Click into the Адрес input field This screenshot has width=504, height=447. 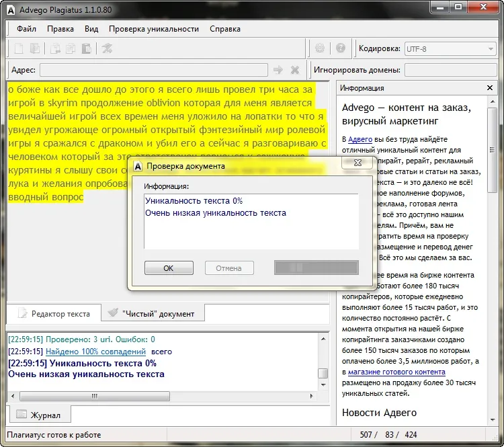153,70
